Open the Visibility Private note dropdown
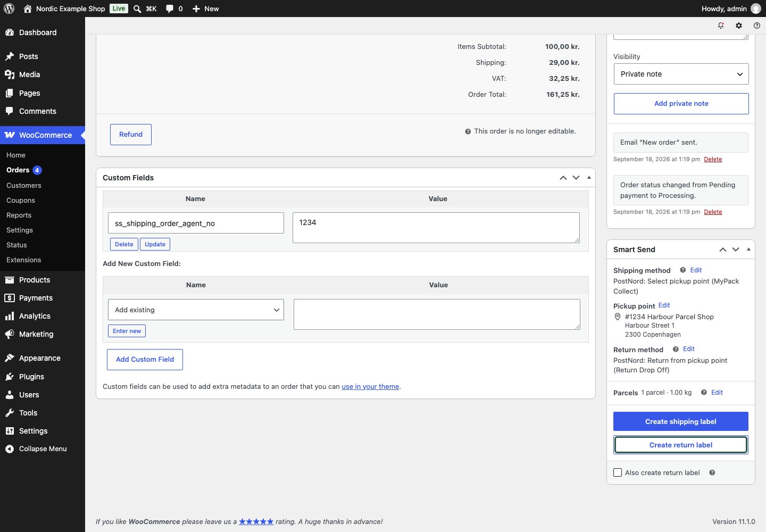Viewport: 766px width, 532px height. coord(681,74)
